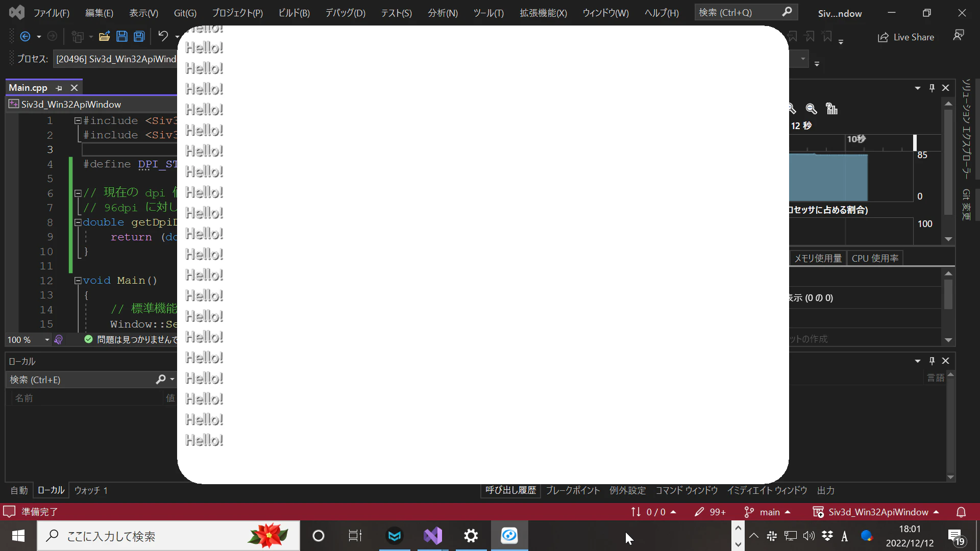Image resolution: width=980 pixels, height=551 pixels.
Task: Zoom out diagnostics timeline magnifier icon
Action: click(x=811, y=109)
